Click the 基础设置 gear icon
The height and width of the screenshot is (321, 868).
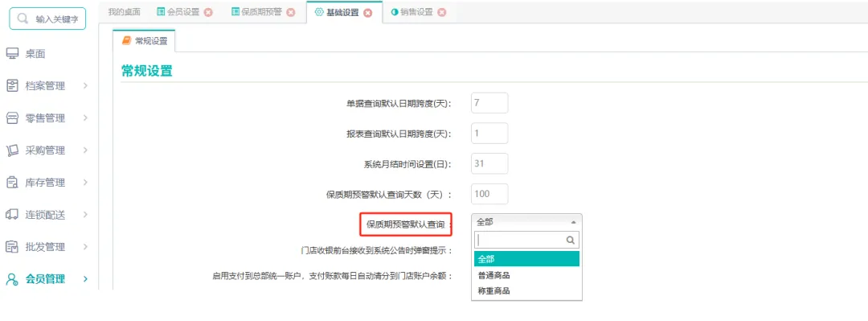click(319, 12)
